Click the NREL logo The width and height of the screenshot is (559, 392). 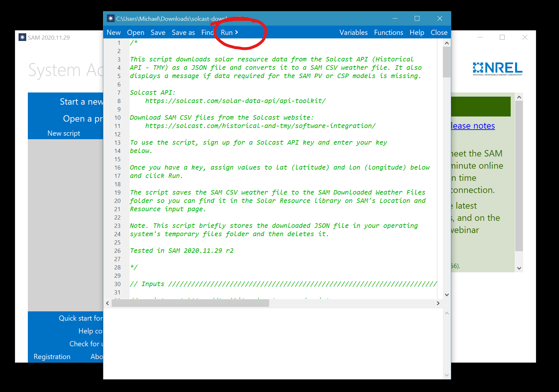coord(498,69)
